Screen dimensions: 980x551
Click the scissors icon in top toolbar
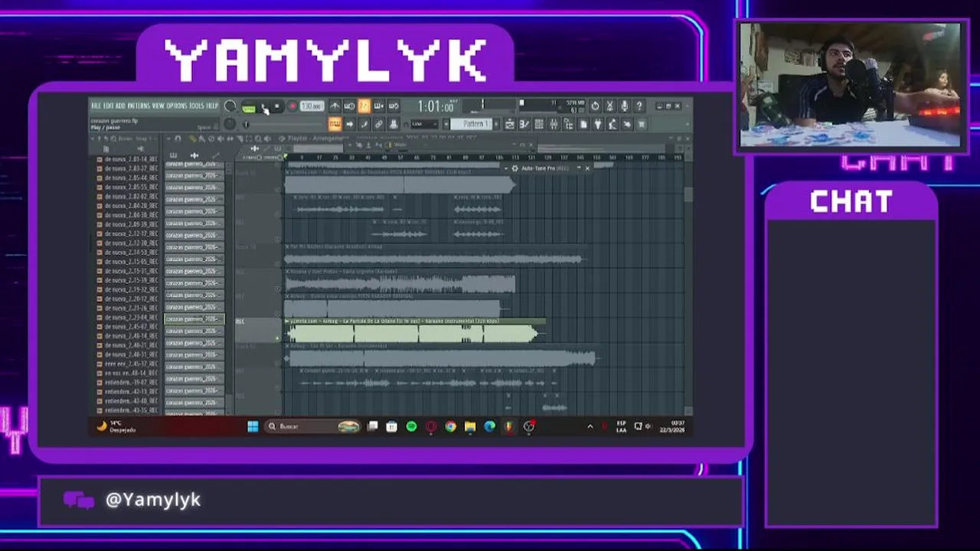click(x=609, y=106)
